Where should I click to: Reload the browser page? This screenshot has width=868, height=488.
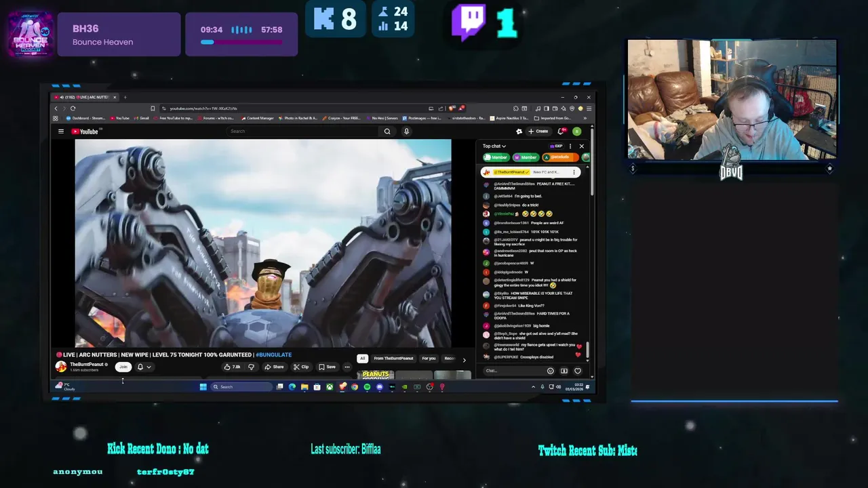coord(73,108)
